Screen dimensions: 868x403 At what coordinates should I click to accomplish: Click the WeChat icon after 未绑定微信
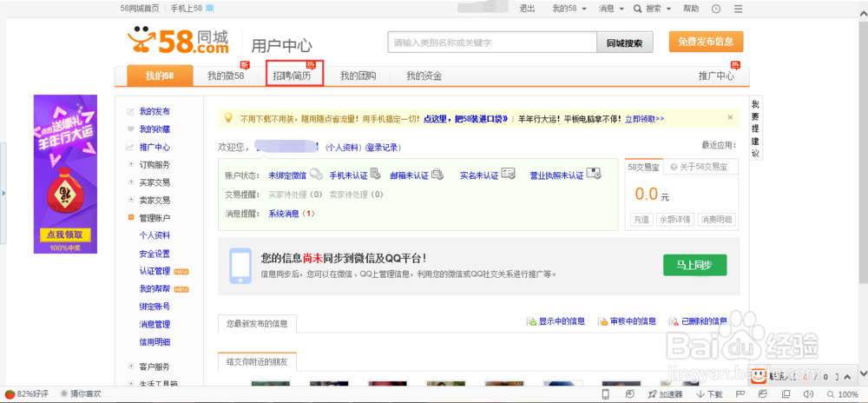click(x=316, y=175)
